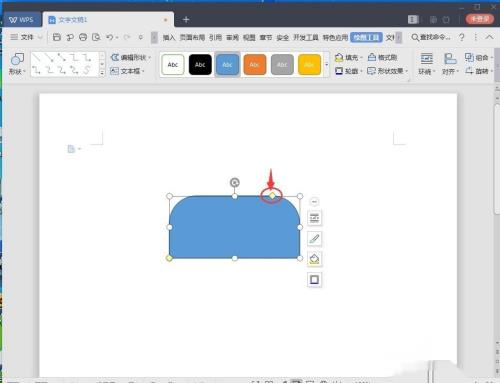Viewport: 500px width, 383px height.
Task: Click the Print icon in quick access toolbar
Action: [x=83, y=37]
